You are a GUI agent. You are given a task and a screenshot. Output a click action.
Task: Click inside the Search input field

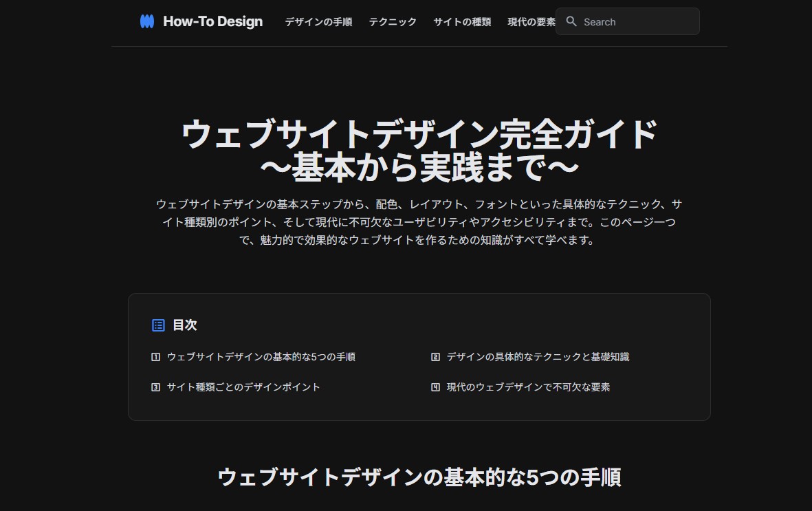click(x=633, y=21)
